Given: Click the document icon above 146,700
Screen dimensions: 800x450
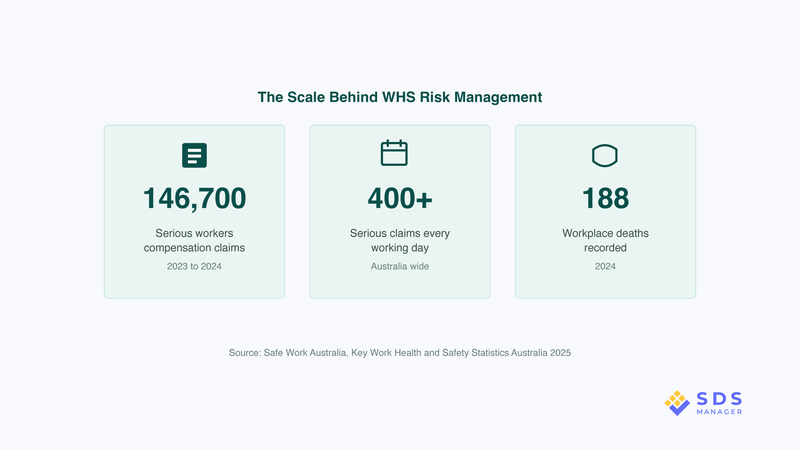Looking at the screenshot, I should pyautogui.click(x=194, y=155).
